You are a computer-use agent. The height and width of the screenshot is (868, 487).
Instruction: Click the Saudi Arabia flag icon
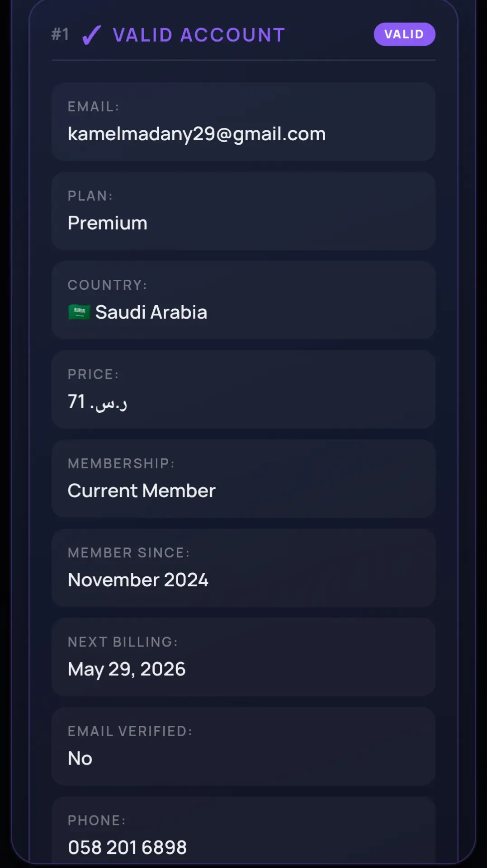pyautogui.click(x=79, y=312)
